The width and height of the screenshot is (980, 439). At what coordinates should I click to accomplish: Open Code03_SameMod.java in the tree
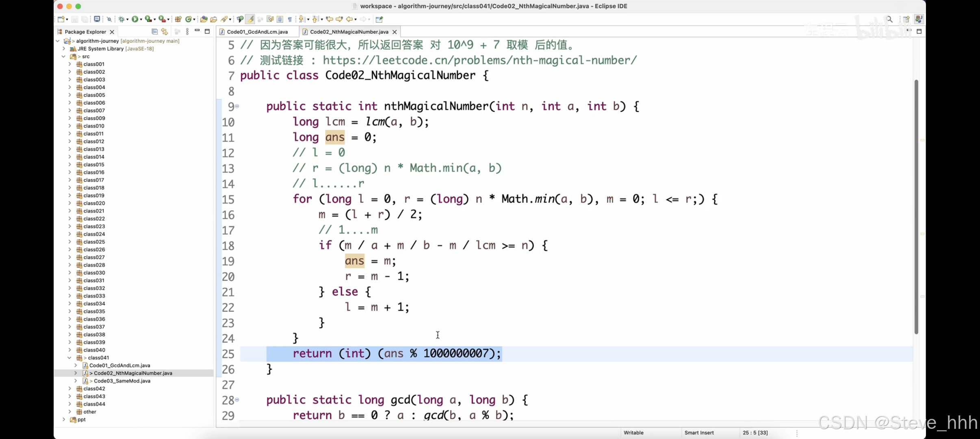[x=122, y=381]
